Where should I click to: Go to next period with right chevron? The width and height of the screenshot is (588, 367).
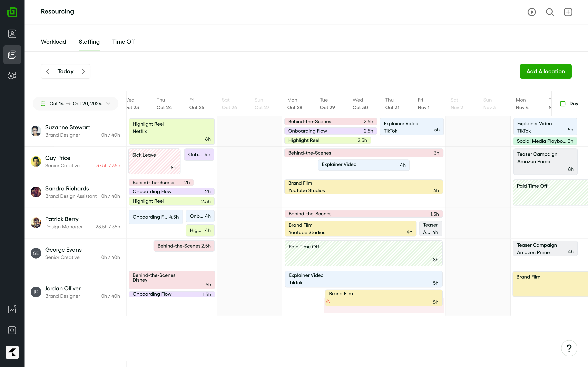pyautogui.click(x=83, y=71)
